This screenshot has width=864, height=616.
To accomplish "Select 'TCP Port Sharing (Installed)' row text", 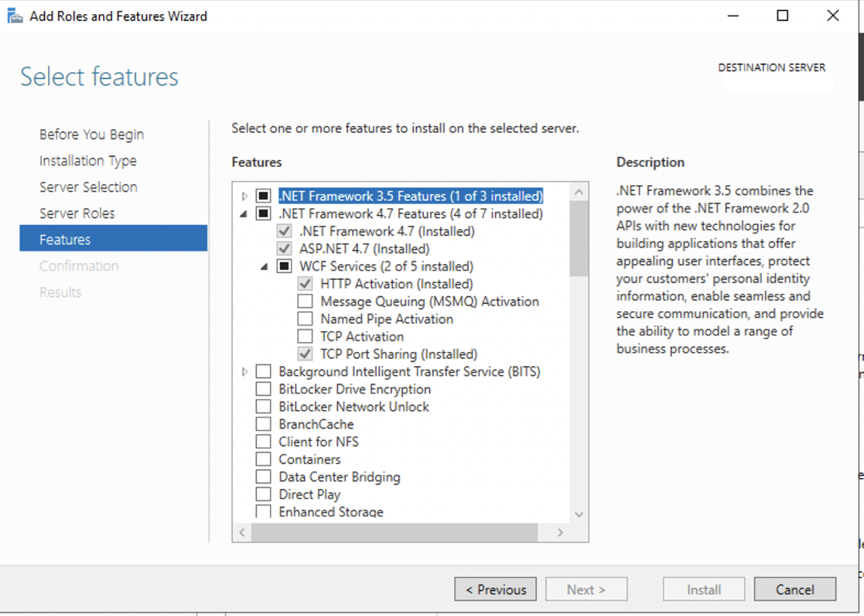I will 399,354.
